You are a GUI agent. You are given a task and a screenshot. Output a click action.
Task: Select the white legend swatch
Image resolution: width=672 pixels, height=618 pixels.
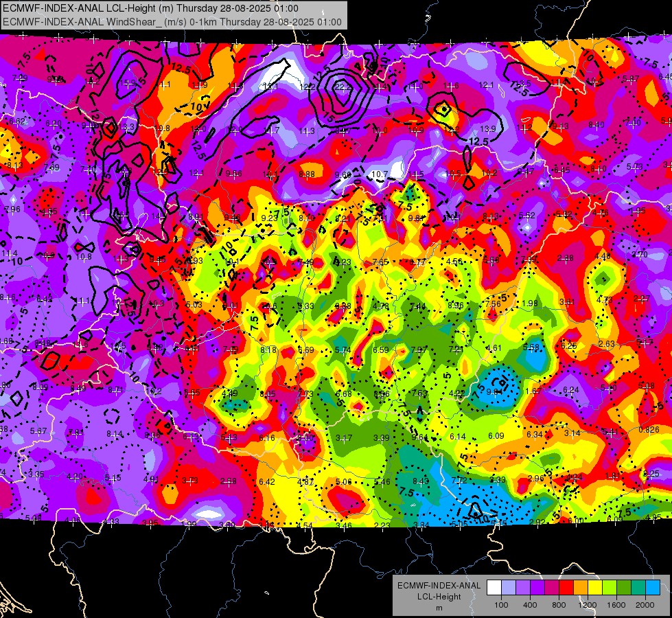click(x=494, y=588)
